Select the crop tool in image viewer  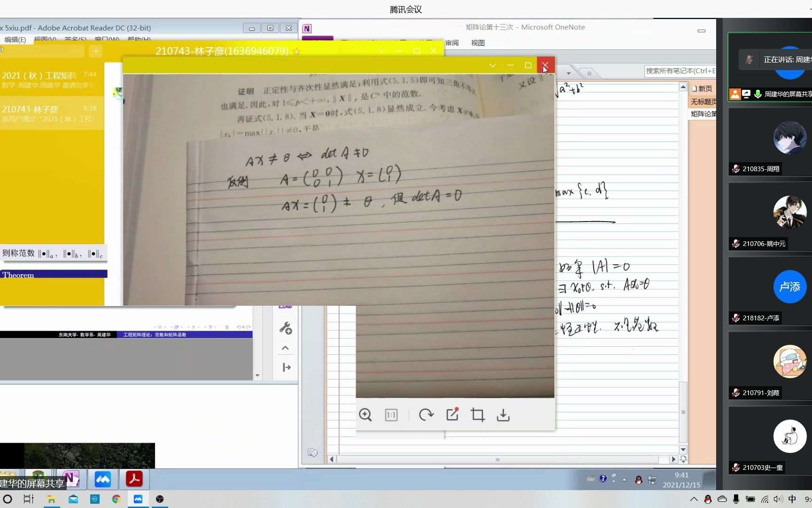point(478,415)
